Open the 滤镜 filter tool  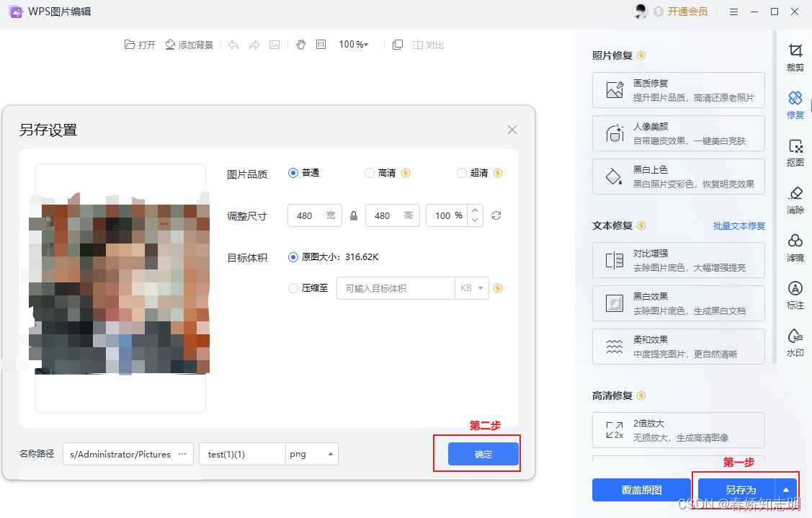(x=795, y=248)
